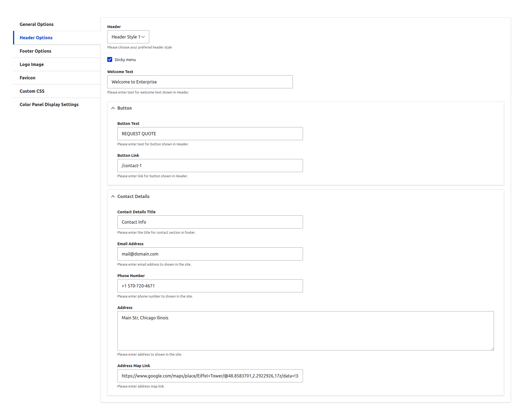The height and width of the screenshot is (420, 524).
Task: Uncheck the Sticky menu checkbox
Action: tap(110, 59)
